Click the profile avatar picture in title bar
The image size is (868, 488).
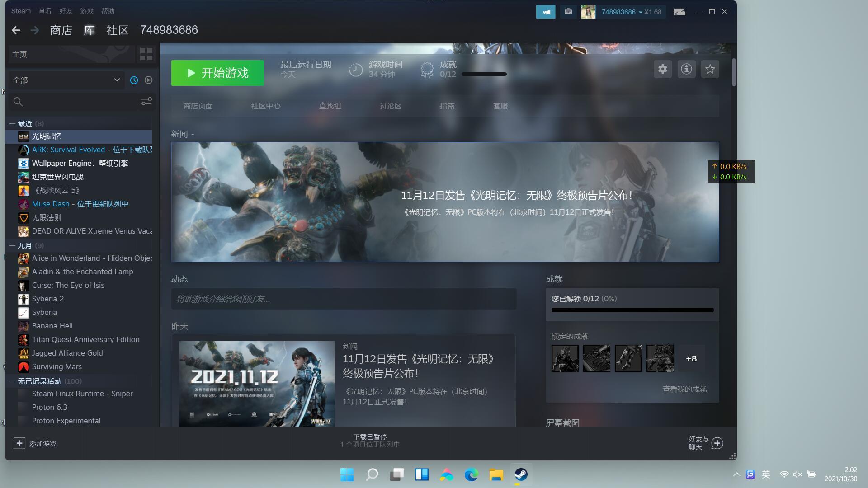pos(588,12)
